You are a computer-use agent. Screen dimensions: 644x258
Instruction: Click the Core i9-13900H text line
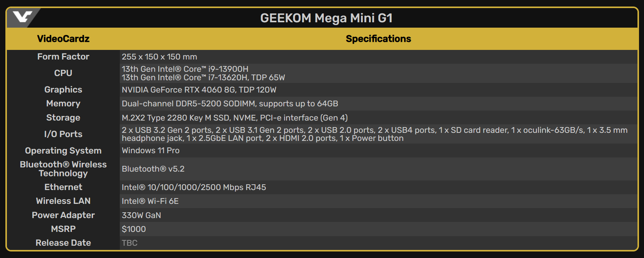(185, 69)
